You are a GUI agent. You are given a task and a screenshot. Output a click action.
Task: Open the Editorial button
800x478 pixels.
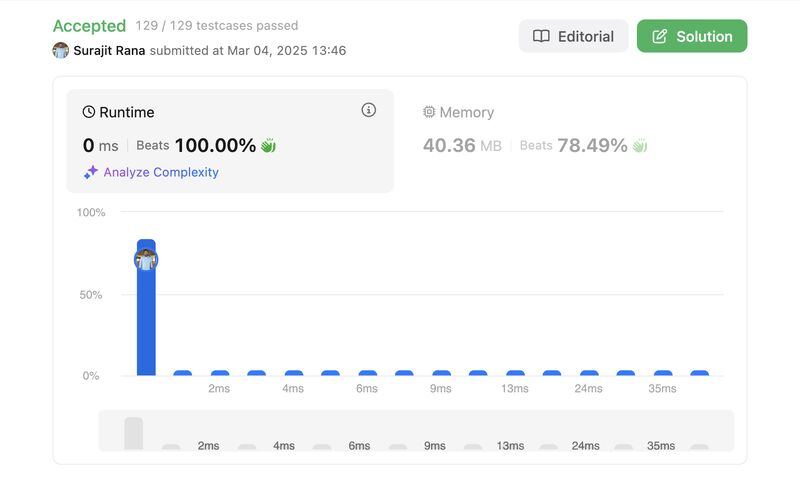coord(573,36)
